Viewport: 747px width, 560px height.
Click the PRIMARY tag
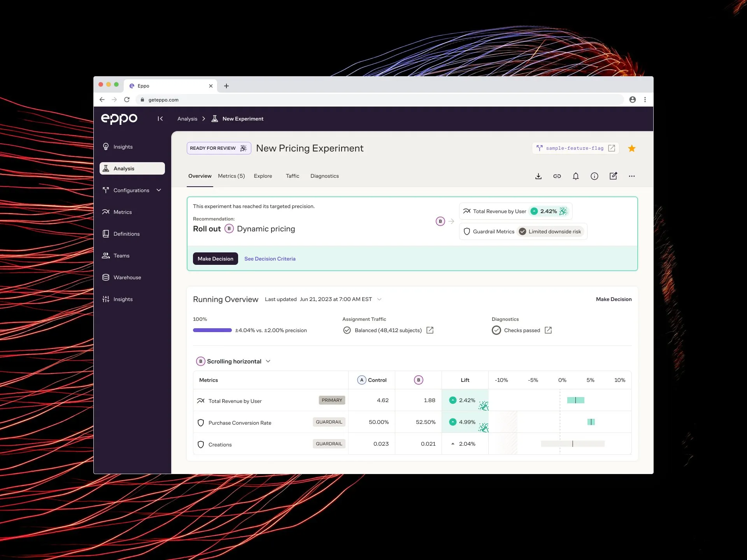[x=332, y=400]
